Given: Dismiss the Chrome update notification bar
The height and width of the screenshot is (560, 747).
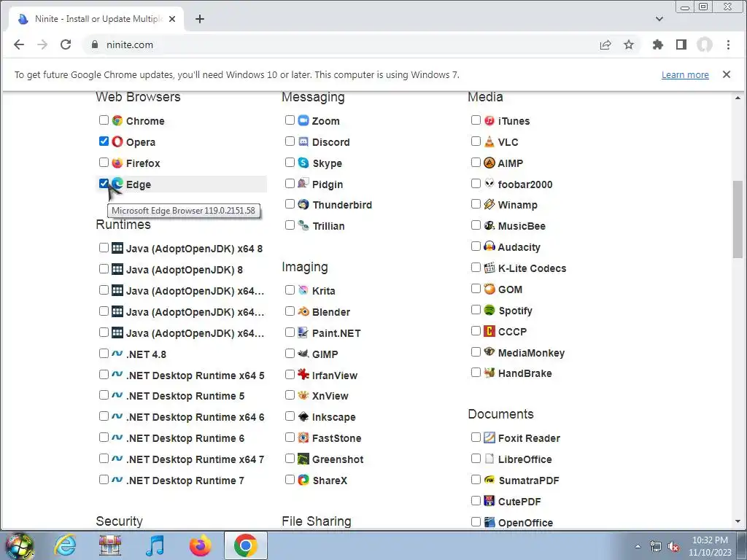Looking at the screenshot, I should click(727, 74).
